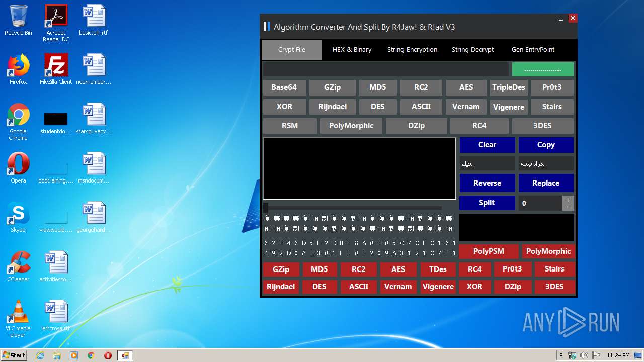Image resolution: width=644 pixels, height=362 pixels.
Task: Click the red 3DES button
Action: [554, 287]
